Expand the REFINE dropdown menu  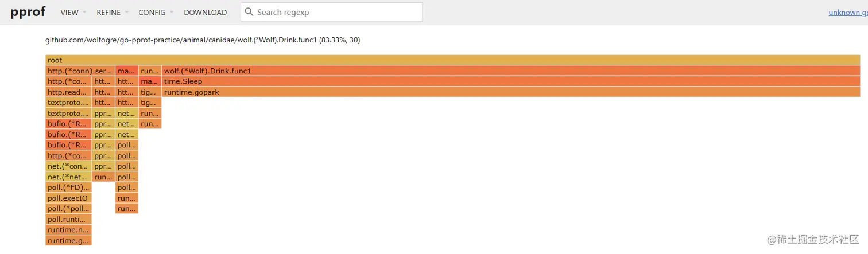click(113, 12)
